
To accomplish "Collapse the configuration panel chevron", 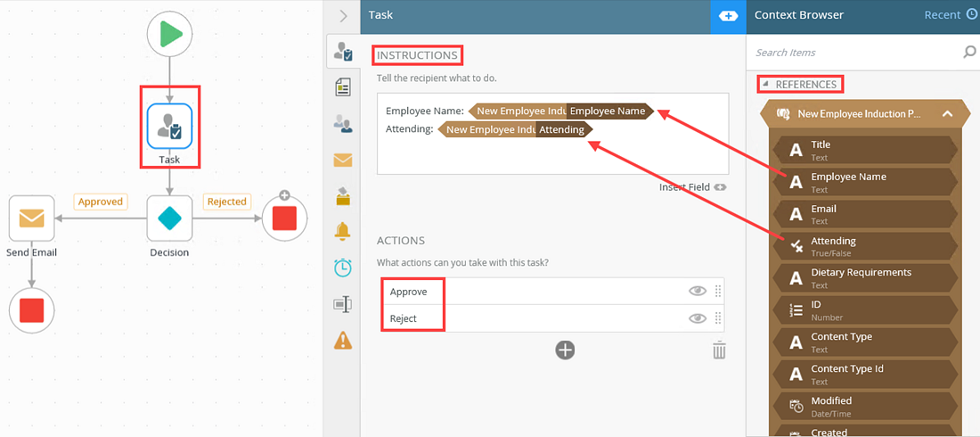I will click(342, 16).
